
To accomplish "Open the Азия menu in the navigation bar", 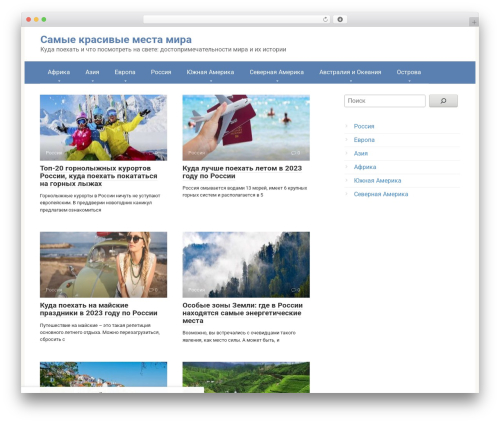I will tap(92, 72).
